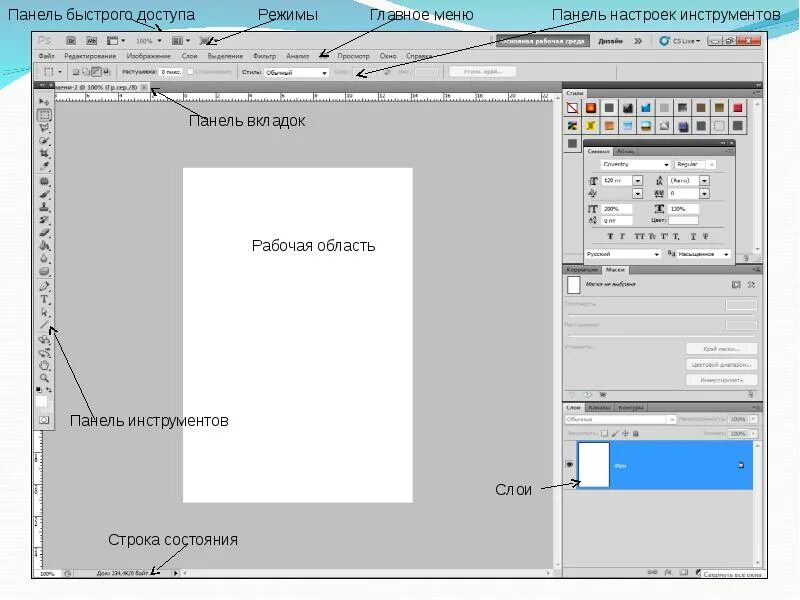Select the Dodge tool

pos(44,271)
